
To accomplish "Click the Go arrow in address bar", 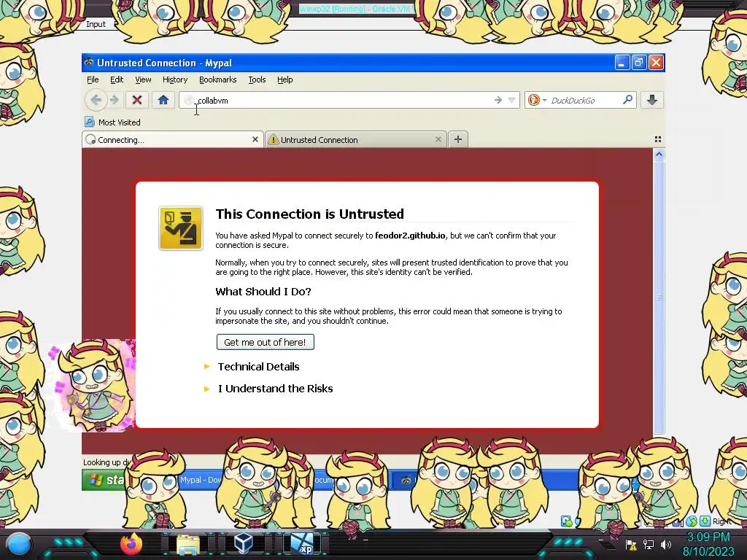I will pos(498,100).
